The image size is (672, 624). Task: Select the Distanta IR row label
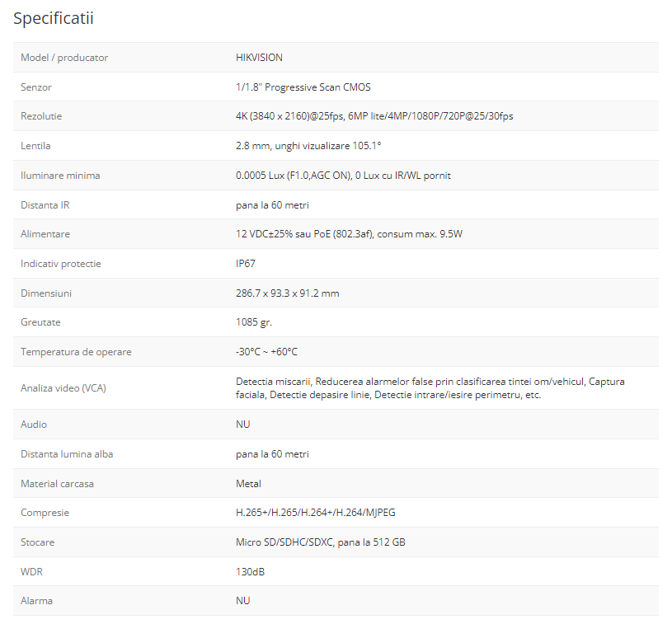[x=45, y=205]
